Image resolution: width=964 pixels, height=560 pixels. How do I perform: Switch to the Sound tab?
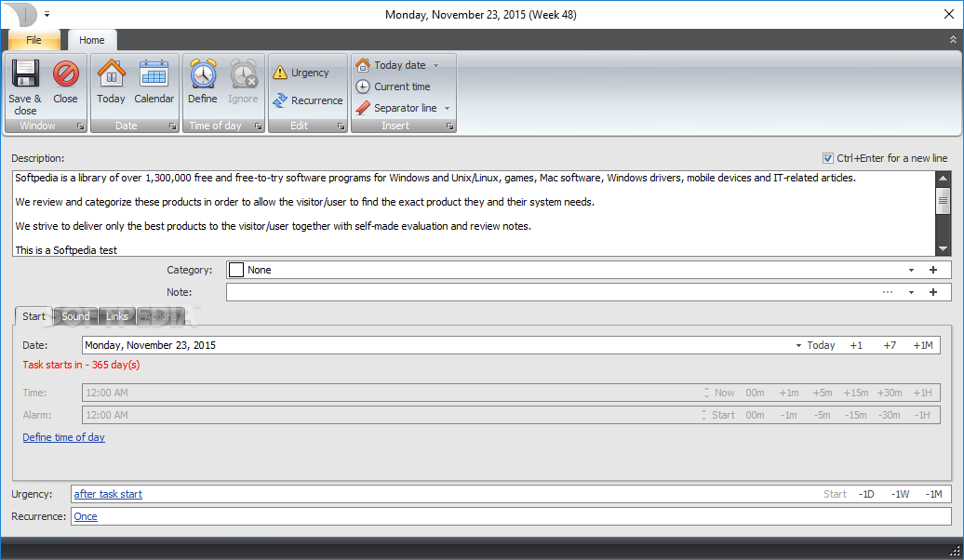tap(75, 316)
